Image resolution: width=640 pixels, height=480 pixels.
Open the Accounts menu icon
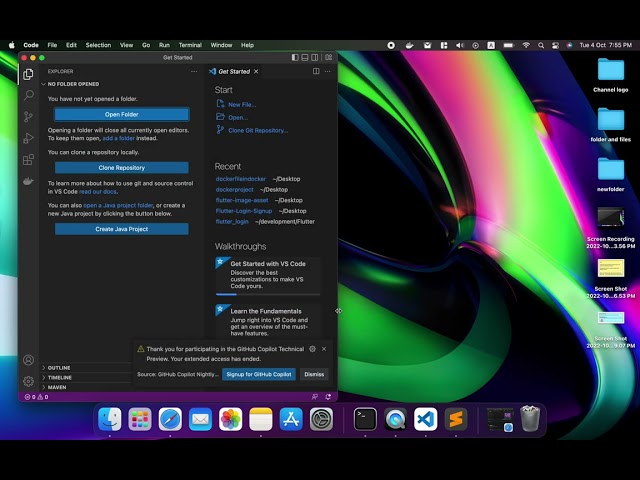coord(28,360)
